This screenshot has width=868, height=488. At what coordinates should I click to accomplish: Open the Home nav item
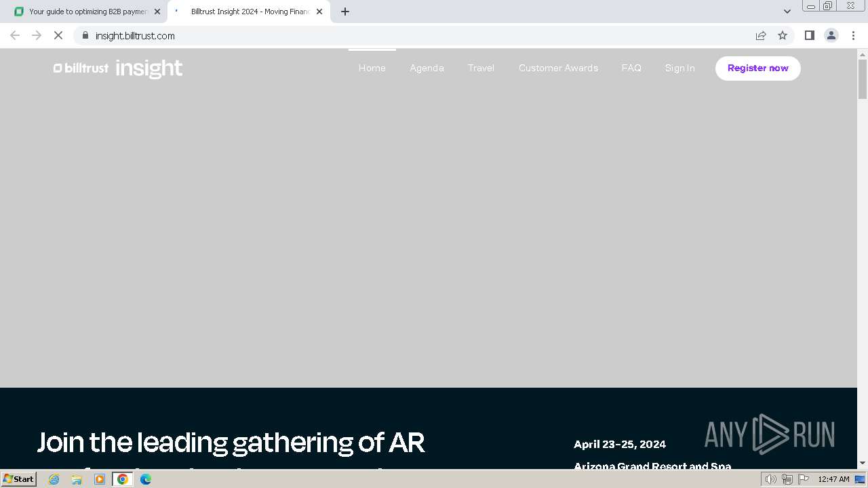372,68
